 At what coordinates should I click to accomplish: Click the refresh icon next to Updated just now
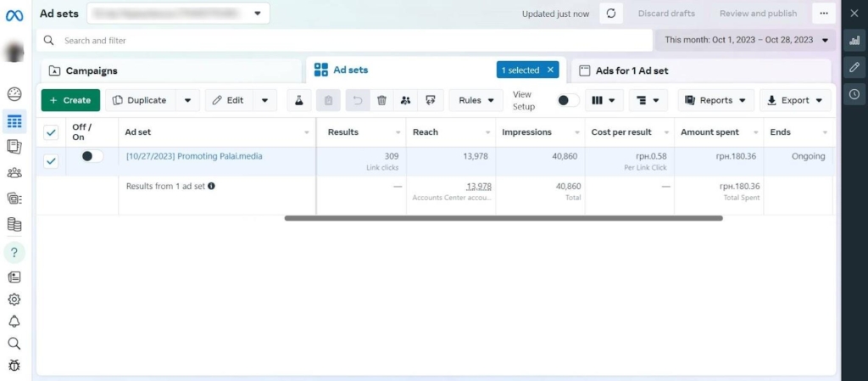(x=611, y=14)
